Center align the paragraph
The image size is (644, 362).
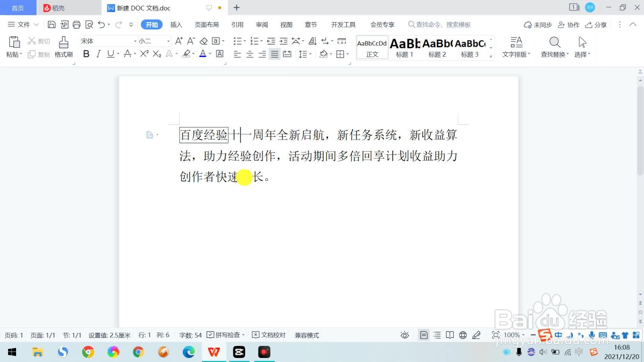250,54
